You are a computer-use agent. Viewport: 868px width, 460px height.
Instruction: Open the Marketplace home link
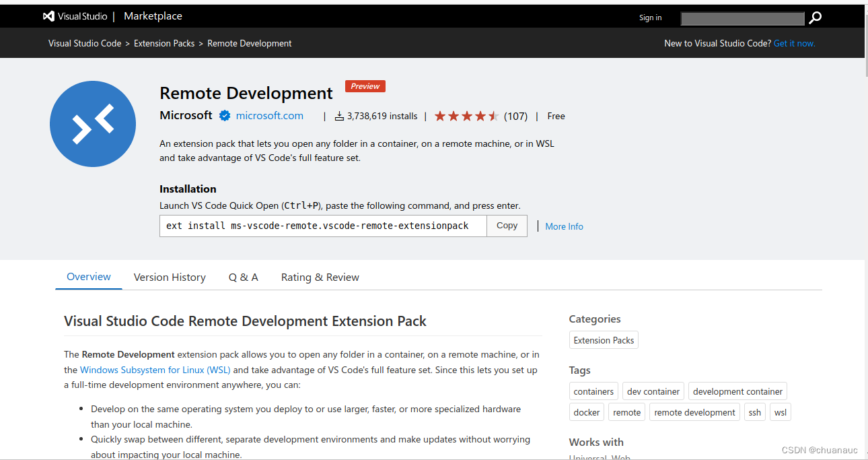(x=153, y=16)
